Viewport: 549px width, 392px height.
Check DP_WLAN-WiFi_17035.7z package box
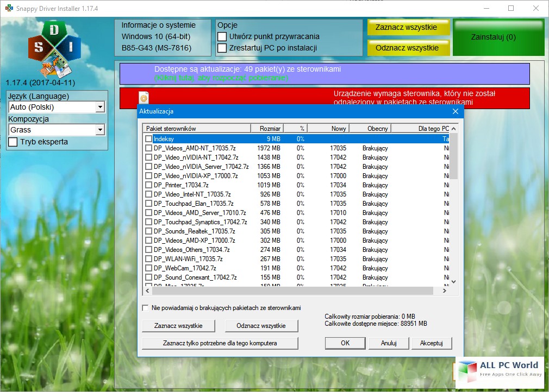148,259
